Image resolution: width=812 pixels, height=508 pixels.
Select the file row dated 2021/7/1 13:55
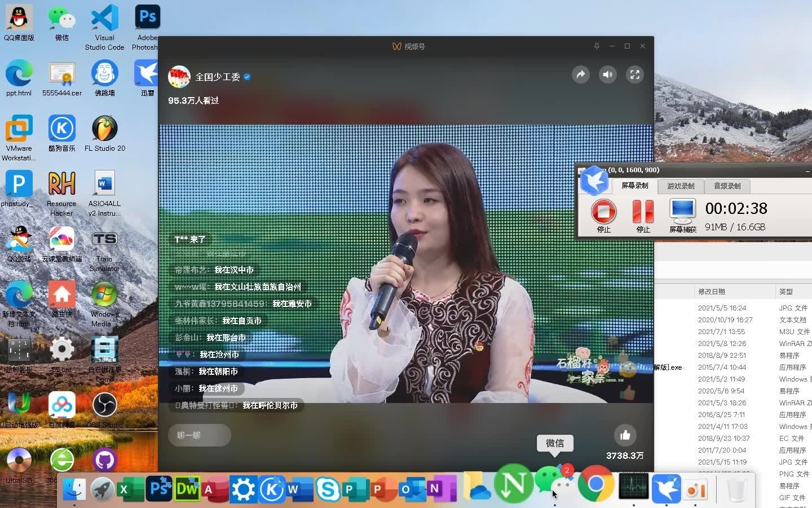(x=733, y=331)
